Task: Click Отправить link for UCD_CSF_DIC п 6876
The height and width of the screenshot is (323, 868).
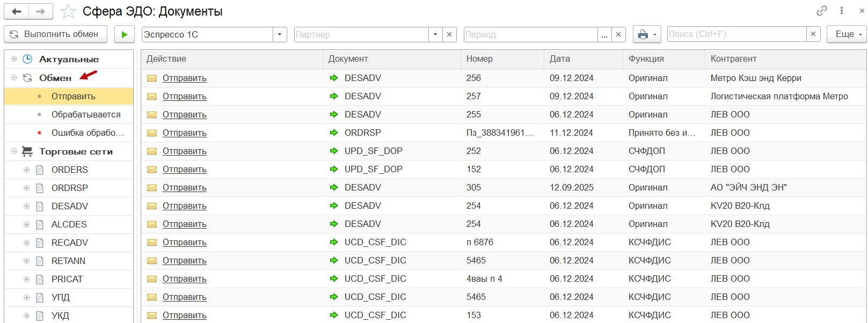Action: 184,242
